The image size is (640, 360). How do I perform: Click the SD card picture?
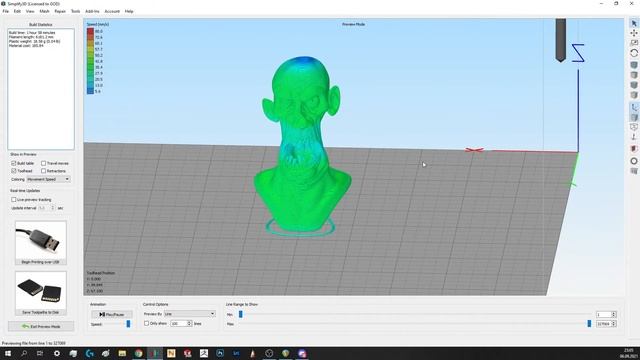click(x=41, y=291)
